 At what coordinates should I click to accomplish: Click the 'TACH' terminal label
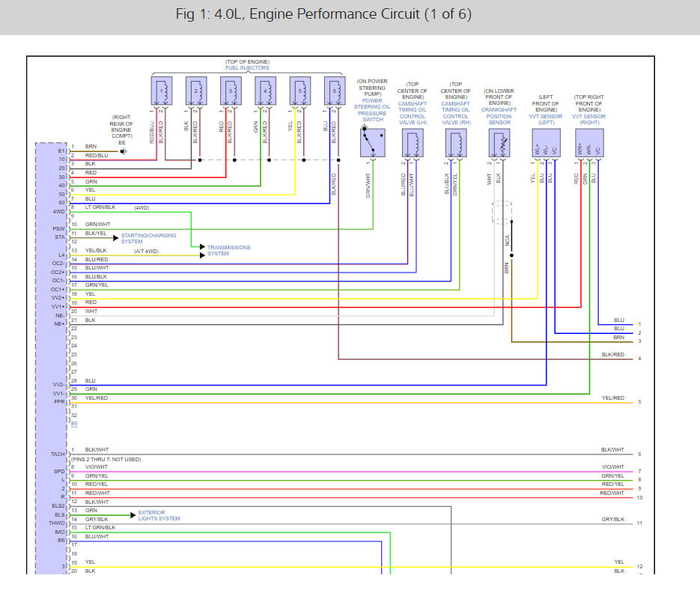(58, 454)
